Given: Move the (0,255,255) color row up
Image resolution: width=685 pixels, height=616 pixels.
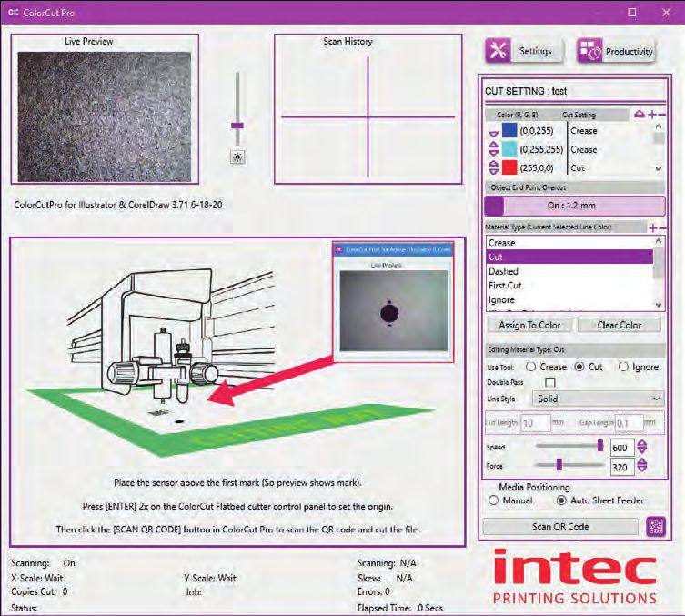Looking at the screenshot, I should pos(493,145).
